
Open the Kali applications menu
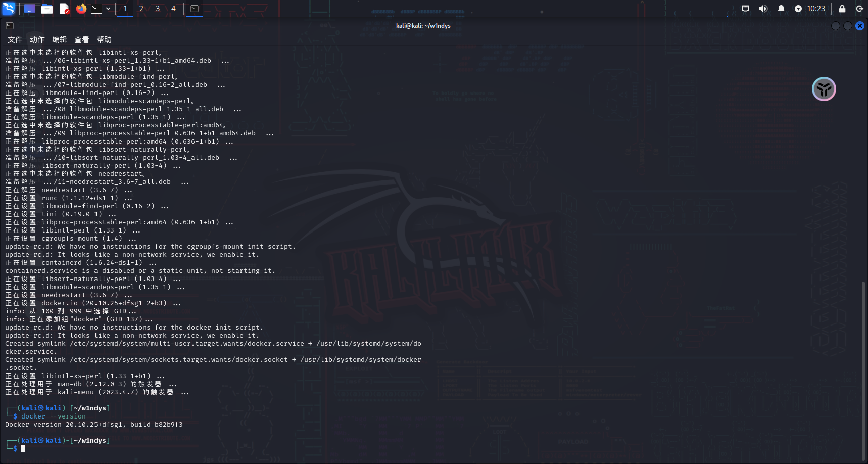tap(9, 9)
